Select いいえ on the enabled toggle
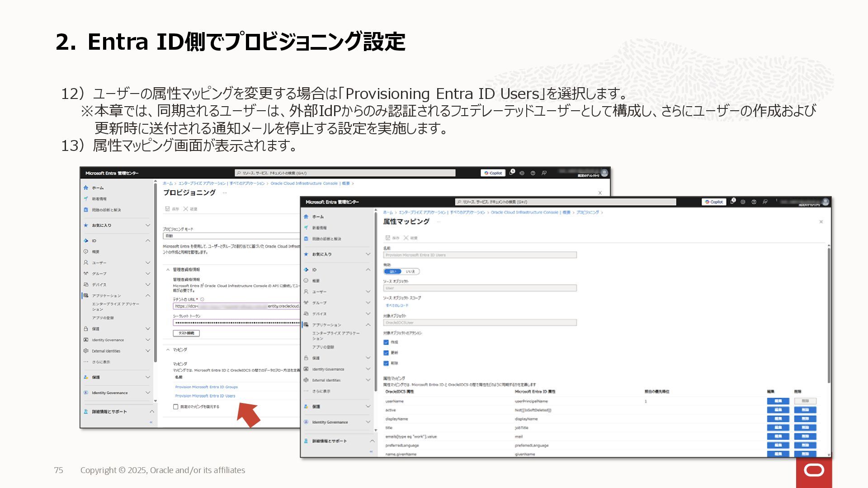868x488 pixels. 410,272
